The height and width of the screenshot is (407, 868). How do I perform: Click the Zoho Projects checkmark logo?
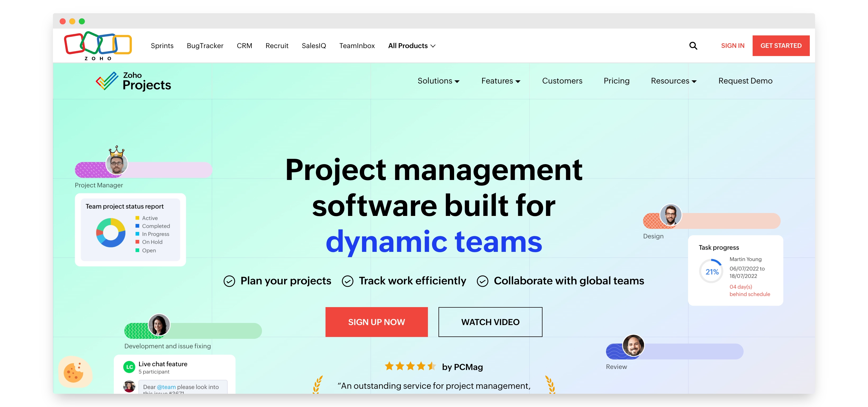tap(107, 81)
